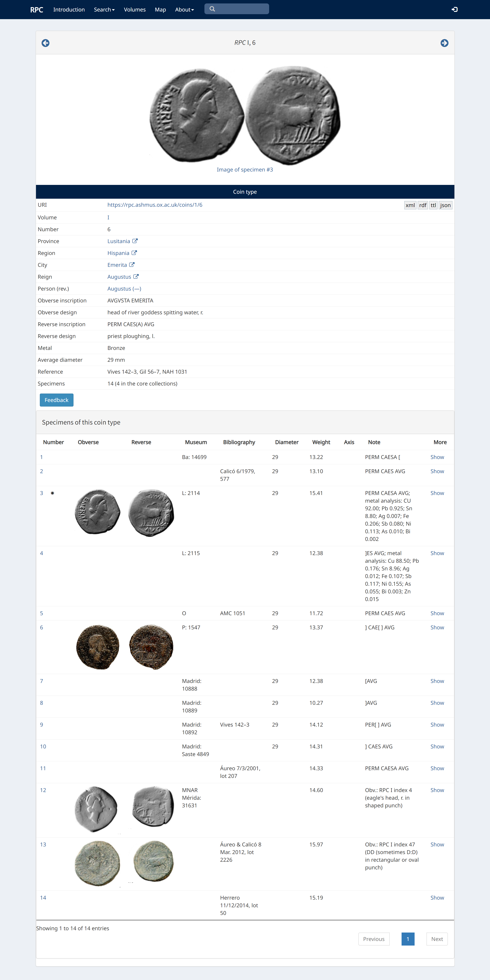
Task: Show more for specimen 9
Action: [437, 724]
